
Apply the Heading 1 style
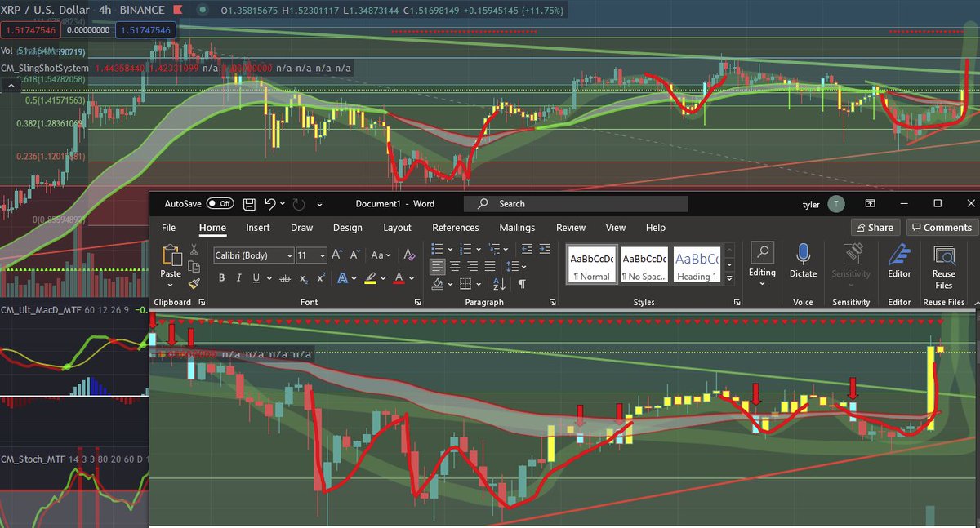click(x=697, y=265)
